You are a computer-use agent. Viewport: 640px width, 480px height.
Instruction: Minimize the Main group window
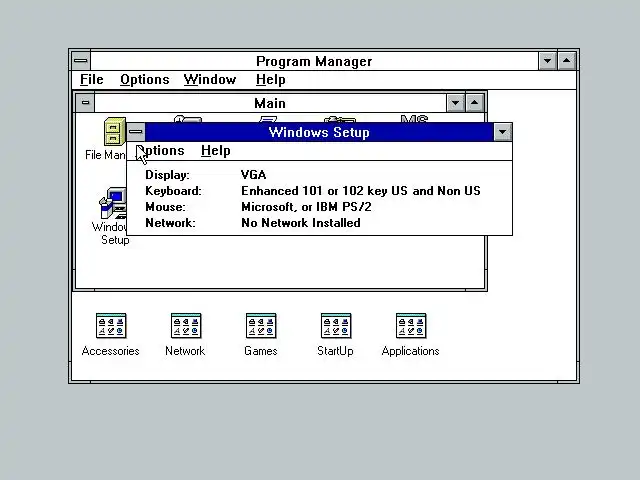click(x=456, y=102)
